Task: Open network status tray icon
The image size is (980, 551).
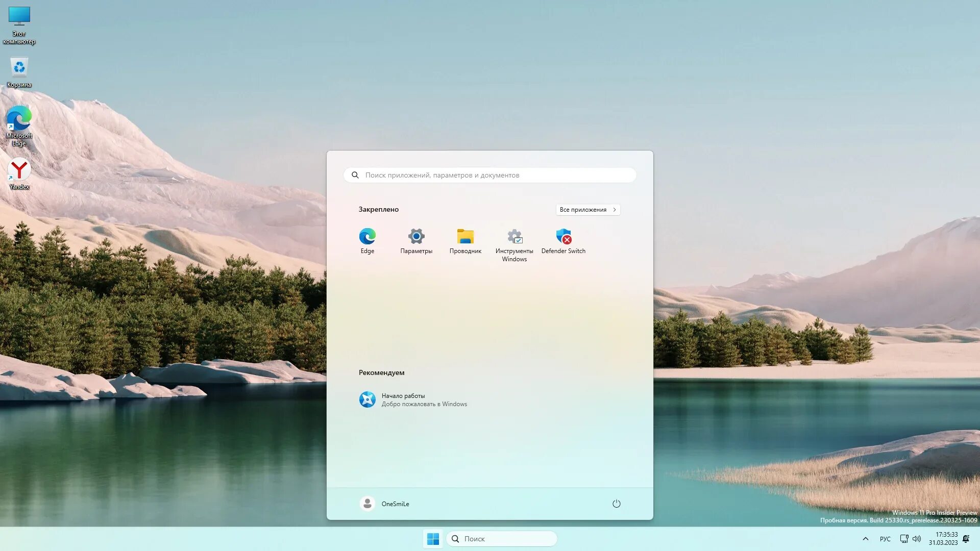Action: click(904, 539)
